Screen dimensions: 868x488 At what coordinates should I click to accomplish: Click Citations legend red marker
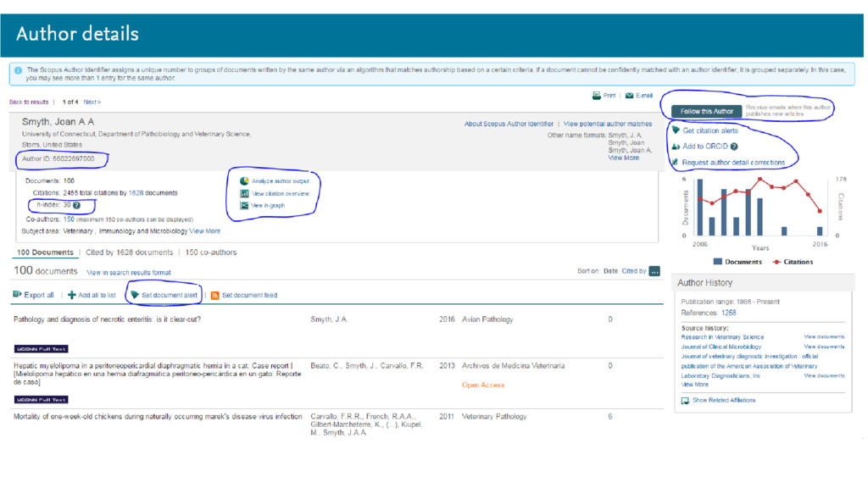[x=776, y=263]
